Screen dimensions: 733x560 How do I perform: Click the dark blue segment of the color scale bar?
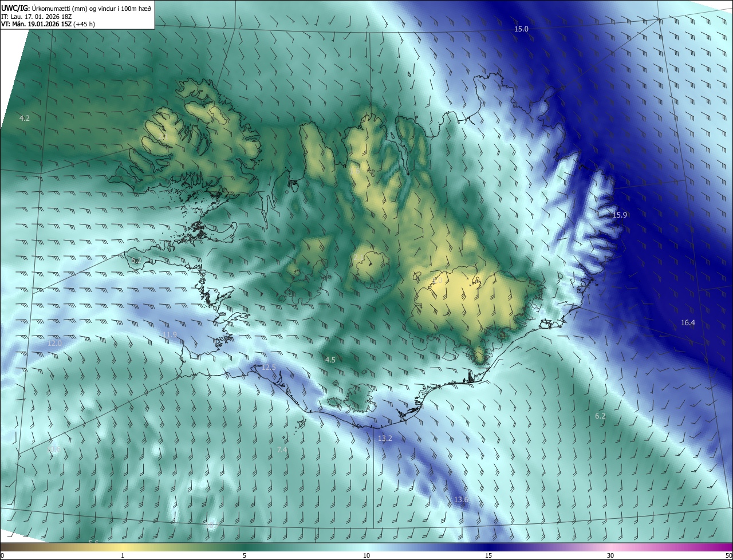tap(488, 546)
